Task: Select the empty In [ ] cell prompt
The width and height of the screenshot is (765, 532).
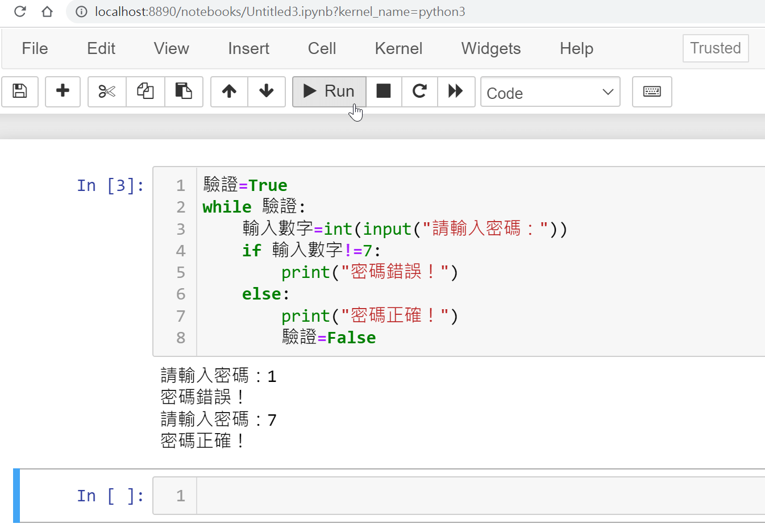Action: pyautogui.click(x=110, y=496)
